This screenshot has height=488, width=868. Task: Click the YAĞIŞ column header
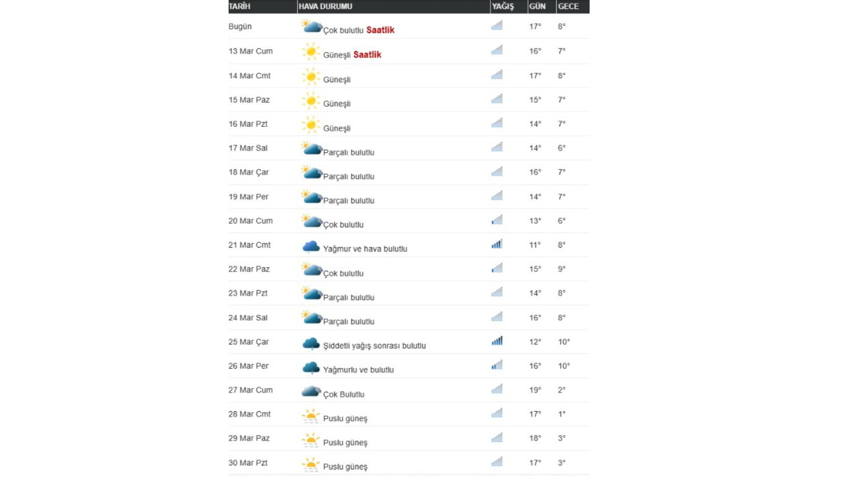point(503,6)
